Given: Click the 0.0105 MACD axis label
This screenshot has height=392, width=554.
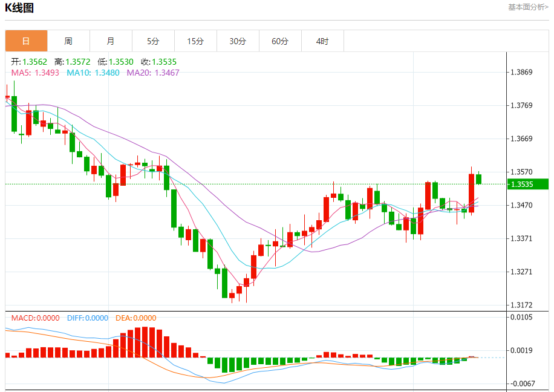Looking at the screenshot, I should (521, 317).
